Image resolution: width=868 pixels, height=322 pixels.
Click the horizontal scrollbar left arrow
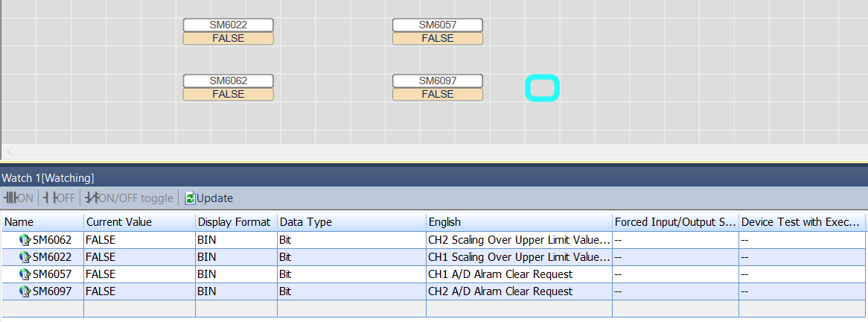(10, 151)
